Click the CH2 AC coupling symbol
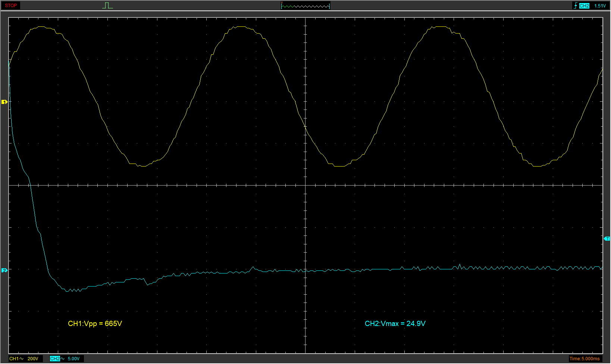 click(x=63, y=358)
